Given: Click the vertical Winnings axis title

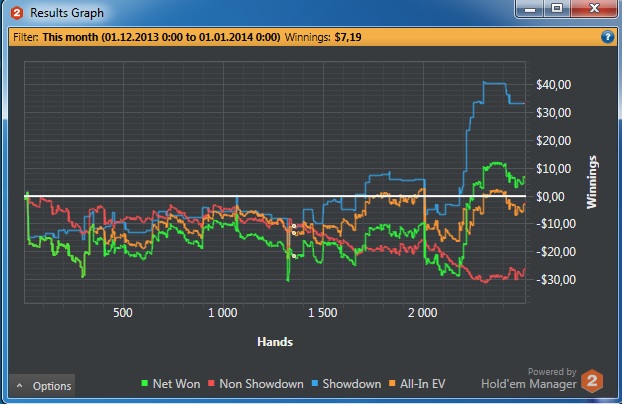Looking at the screenshot, I should [x=591, y=182].
